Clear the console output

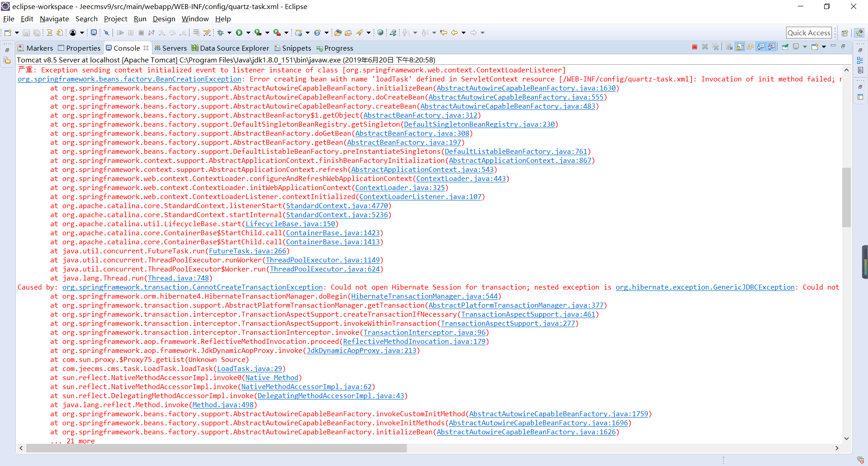coord(729,47)
